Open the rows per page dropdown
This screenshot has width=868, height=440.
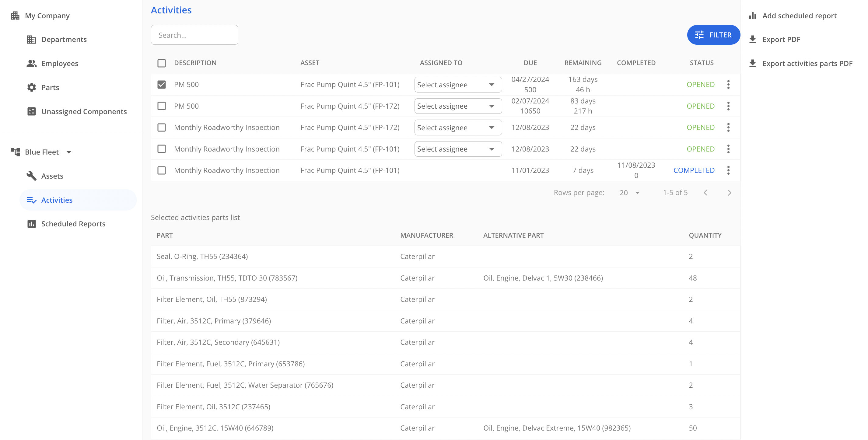click(x=629, y=193)
